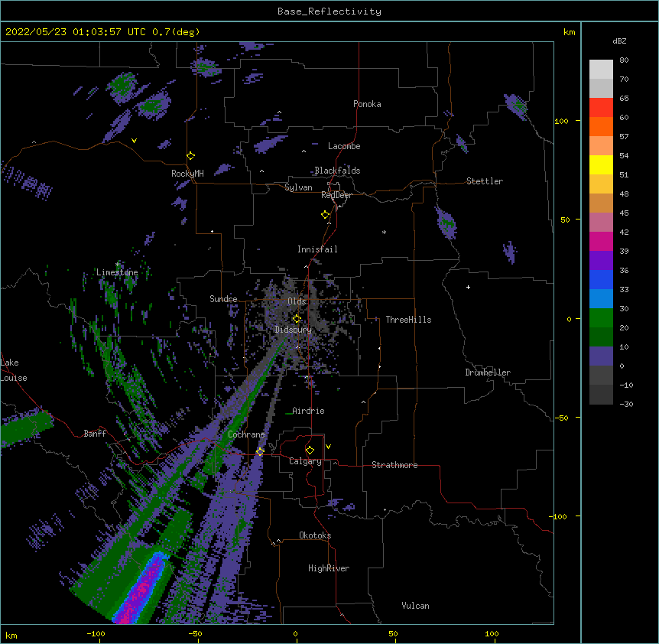Click the HighRiver label

[329, 568]
